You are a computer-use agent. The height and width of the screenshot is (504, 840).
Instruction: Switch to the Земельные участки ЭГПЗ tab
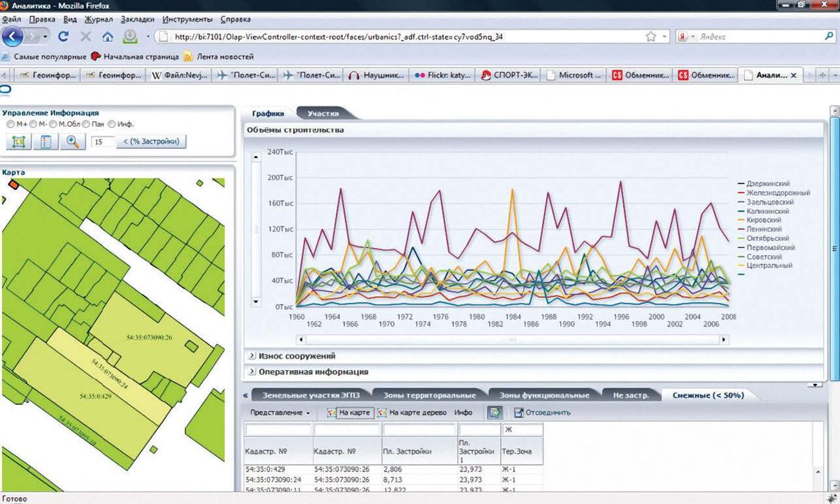click(311, 395)
